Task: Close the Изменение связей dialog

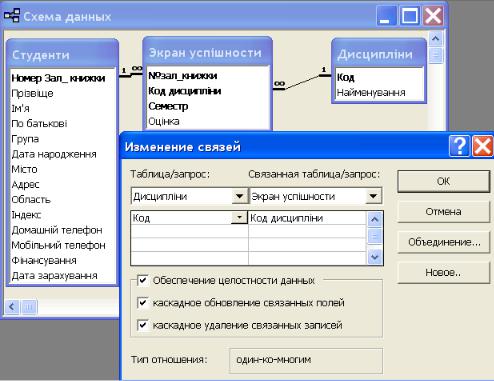Action: [x=482, y=146]
